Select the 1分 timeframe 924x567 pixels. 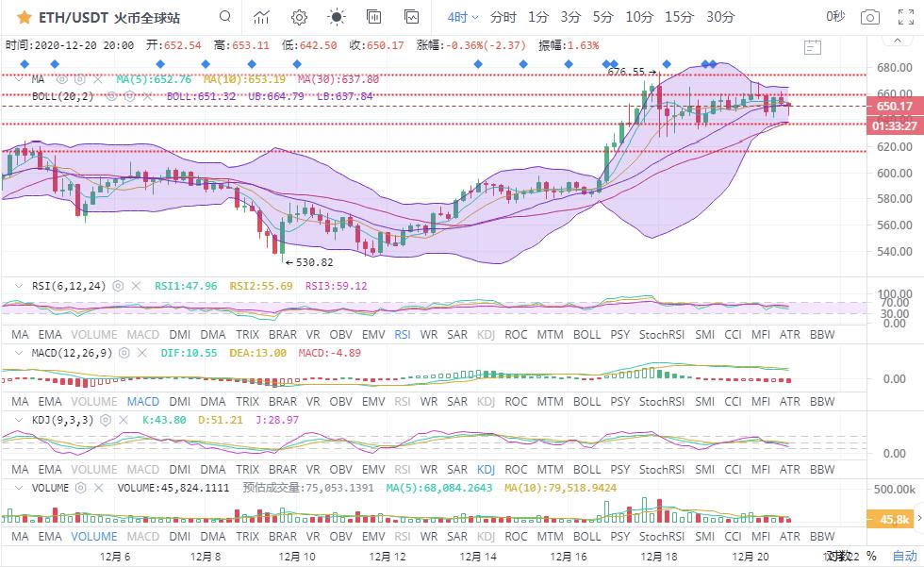538,17
